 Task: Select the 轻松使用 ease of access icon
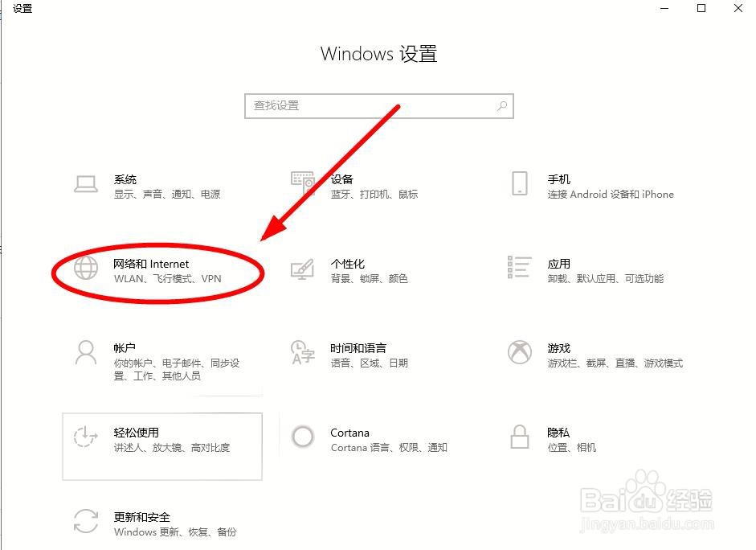pyautogui.click(x=85, y=437)
